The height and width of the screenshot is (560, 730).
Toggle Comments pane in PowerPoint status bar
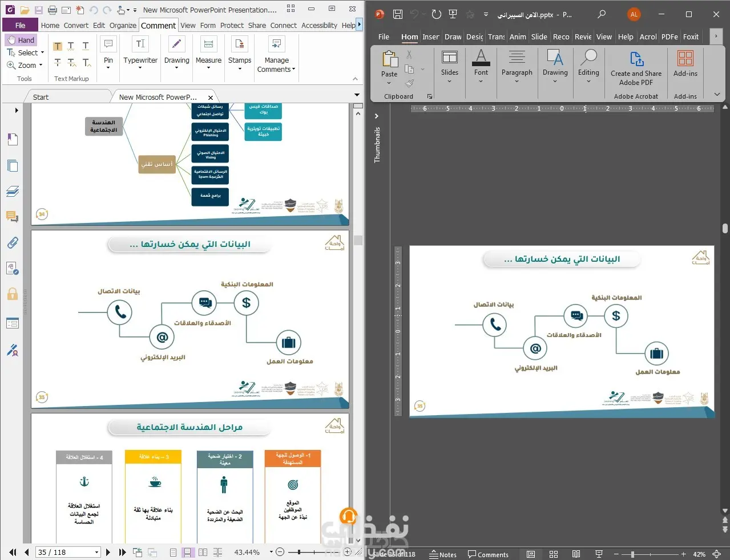point(488,554)
